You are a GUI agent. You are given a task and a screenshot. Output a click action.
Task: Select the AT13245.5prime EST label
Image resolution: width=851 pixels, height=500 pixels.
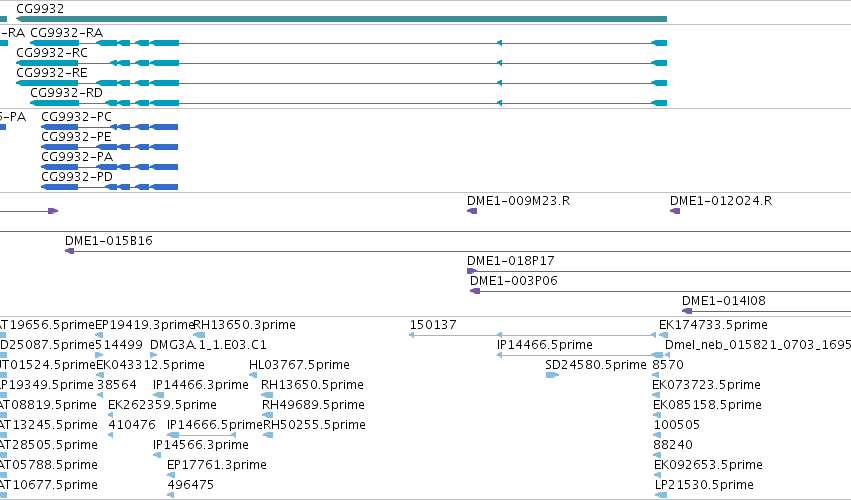point(49,426)
